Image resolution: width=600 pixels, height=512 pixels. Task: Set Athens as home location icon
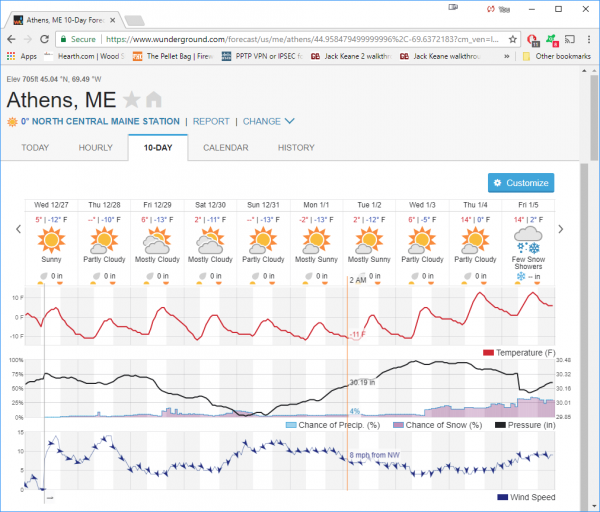(153, 100)
